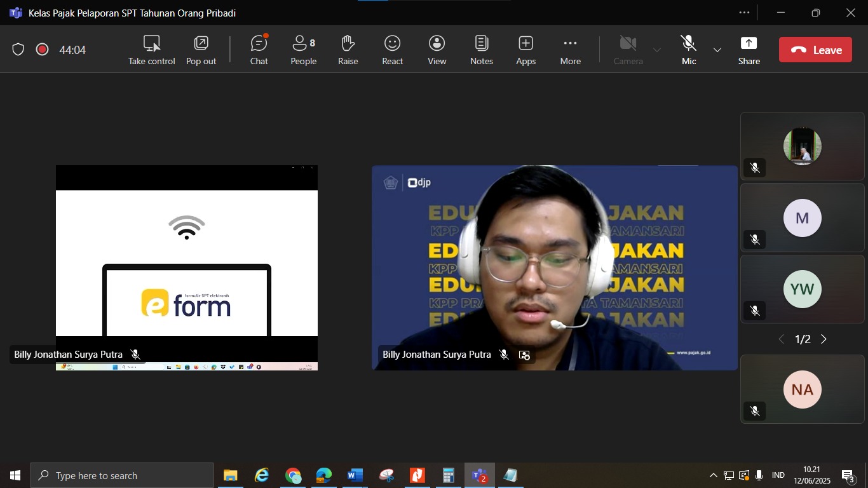Open the React emoji picker
This screenshot has height=488, width=868.
(392, 50)
